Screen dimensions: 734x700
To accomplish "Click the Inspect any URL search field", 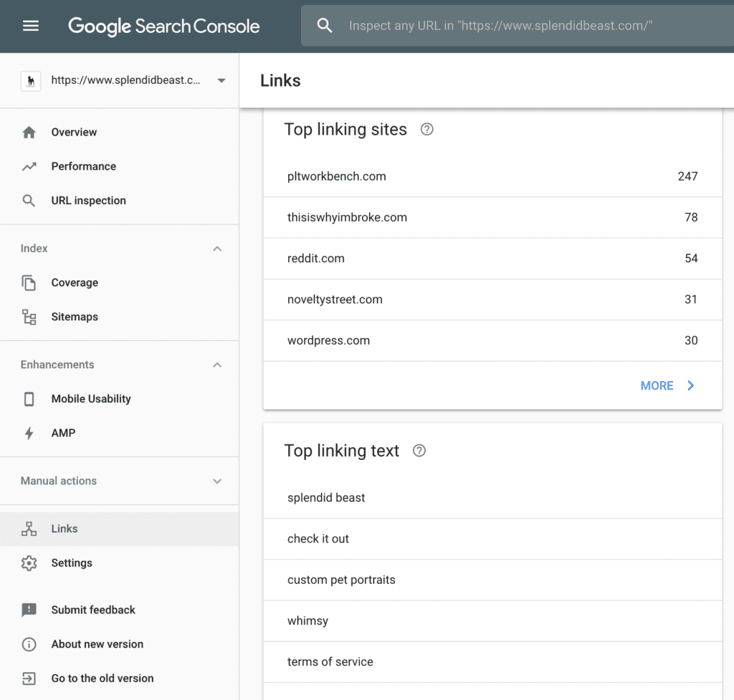I will point(518,26).
